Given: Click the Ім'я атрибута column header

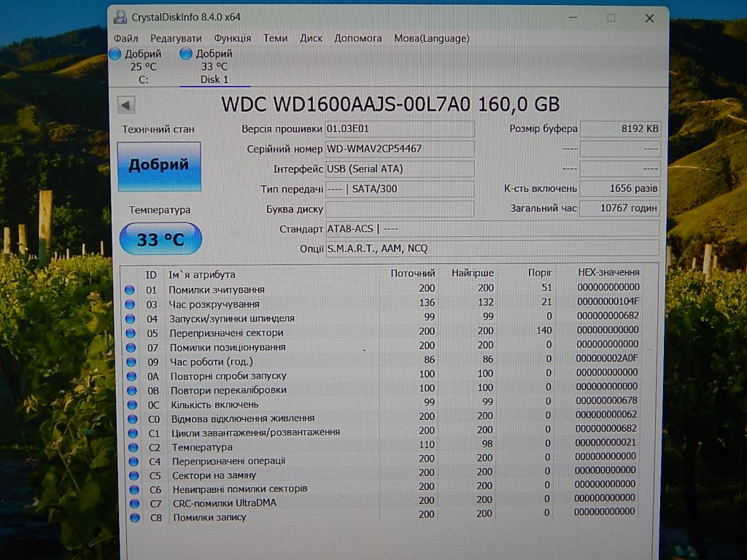Looking at the screenshot, I should click(x=202, y=274).
